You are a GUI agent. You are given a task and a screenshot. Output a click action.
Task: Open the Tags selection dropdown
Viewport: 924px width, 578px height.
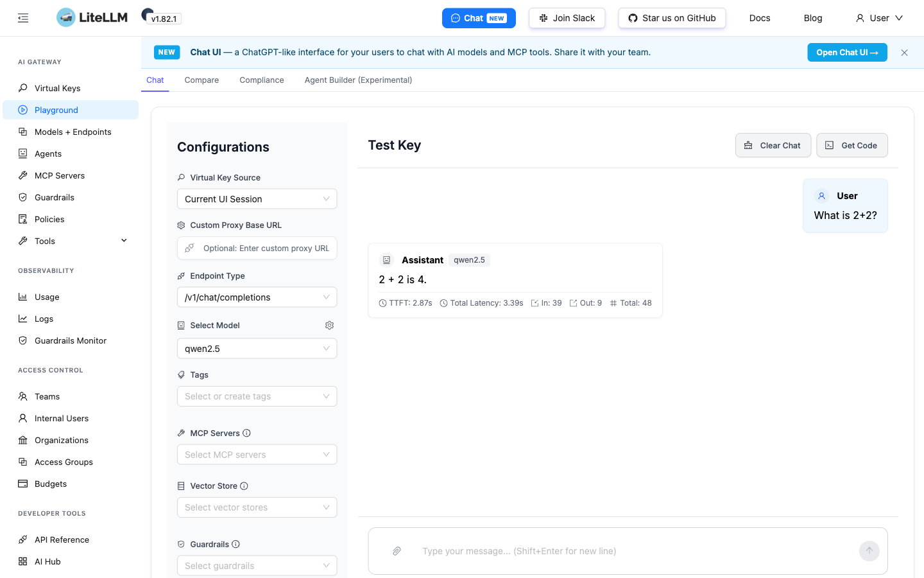click(257, 396)
